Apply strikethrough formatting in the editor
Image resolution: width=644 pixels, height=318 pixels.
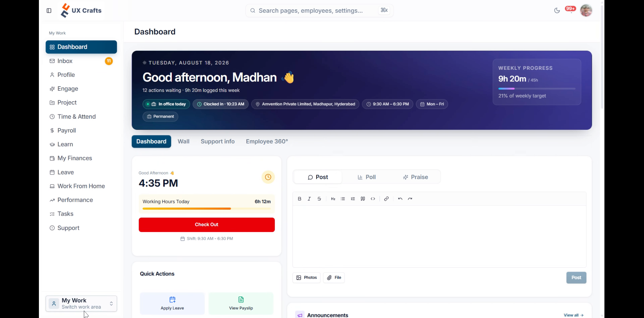pos(319,199)
